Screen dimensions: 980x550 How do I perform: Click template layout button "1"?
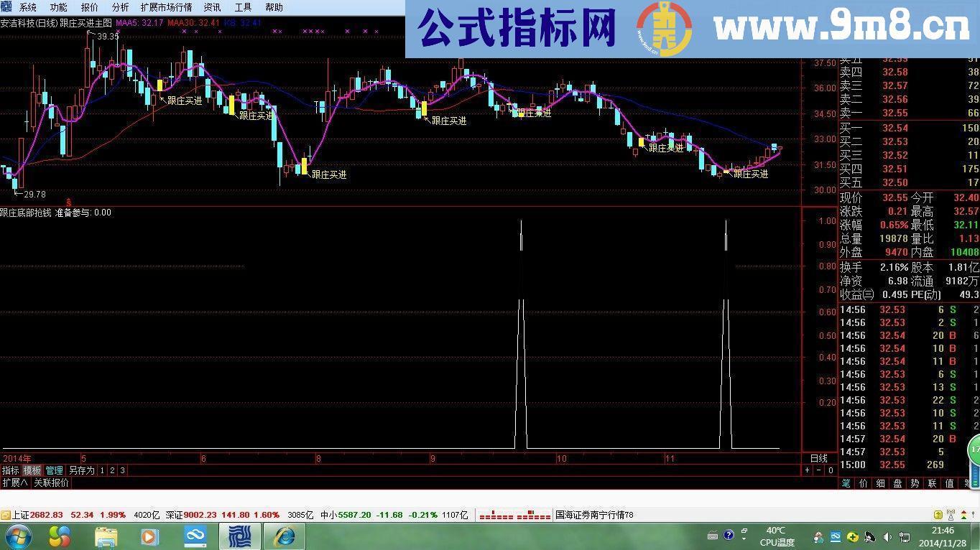click(102, 470)
